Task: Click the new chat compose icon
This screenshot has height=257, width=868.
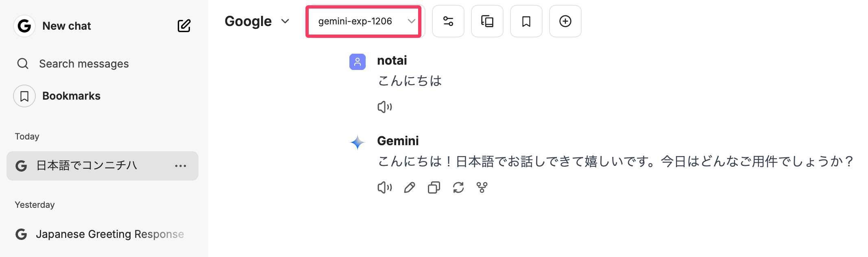Action: [184, 26]
